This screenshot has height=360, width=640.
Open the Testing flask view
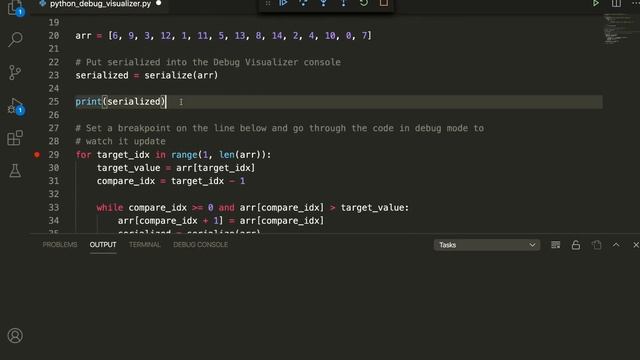15,171
